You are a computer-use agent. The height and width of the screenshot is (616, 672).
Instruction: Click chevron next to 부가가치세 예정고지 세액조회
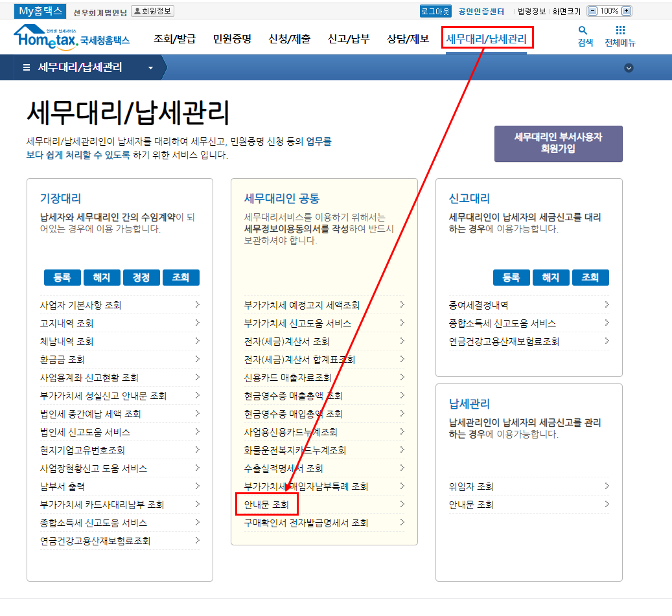coord(402,304)
